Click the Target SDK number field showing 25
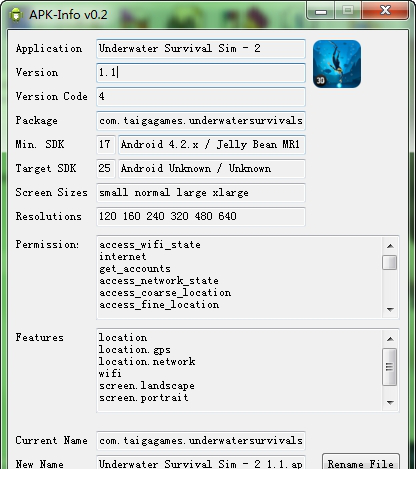Screen dimensions: 416x487 click(106, 169)
